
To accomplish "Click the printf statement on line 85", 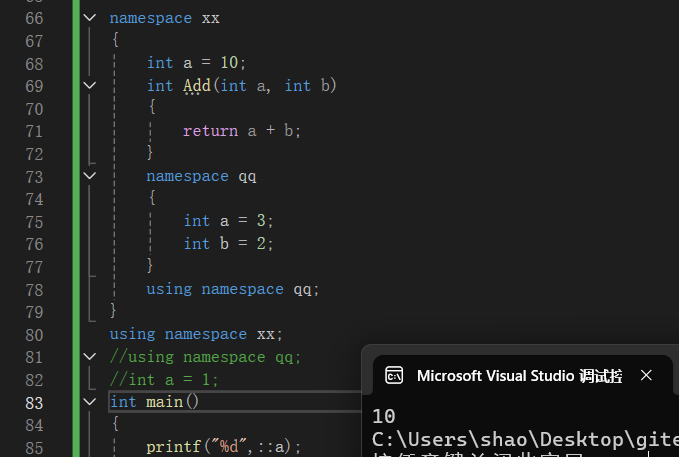I will [x=223, y=447].
